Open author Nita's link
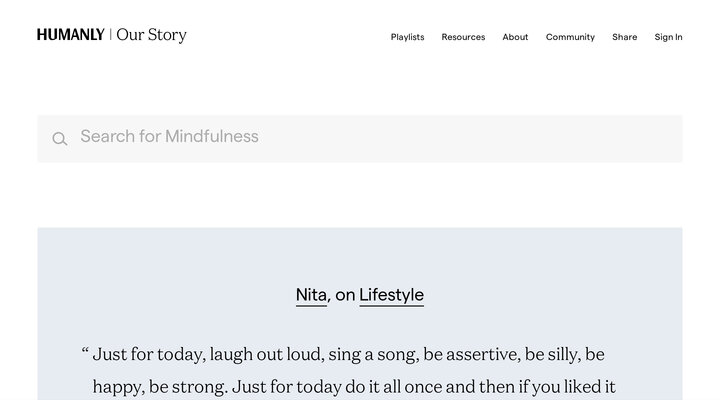This screenshot has width=720, height=400. [x=311, y=295]
